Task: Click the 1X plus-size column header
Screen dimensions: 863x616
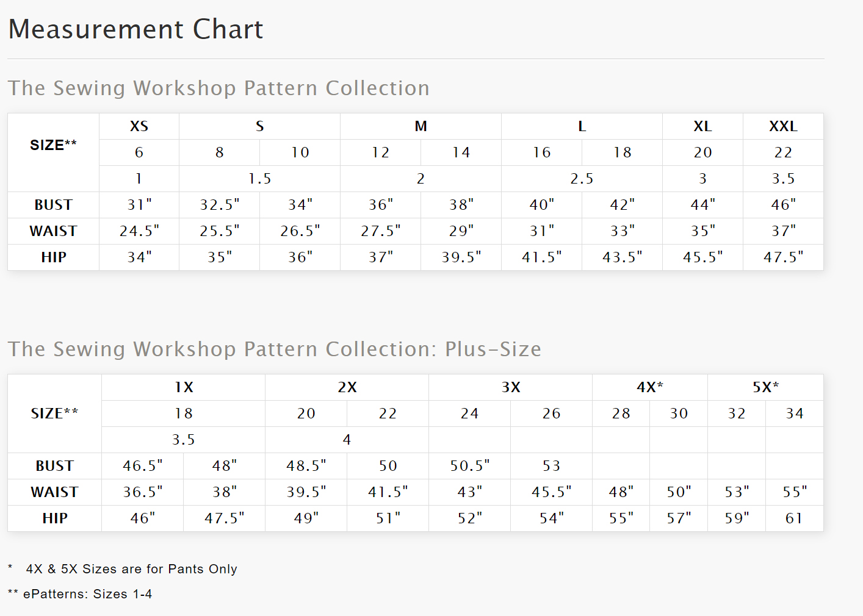Action: coord(183,387)
